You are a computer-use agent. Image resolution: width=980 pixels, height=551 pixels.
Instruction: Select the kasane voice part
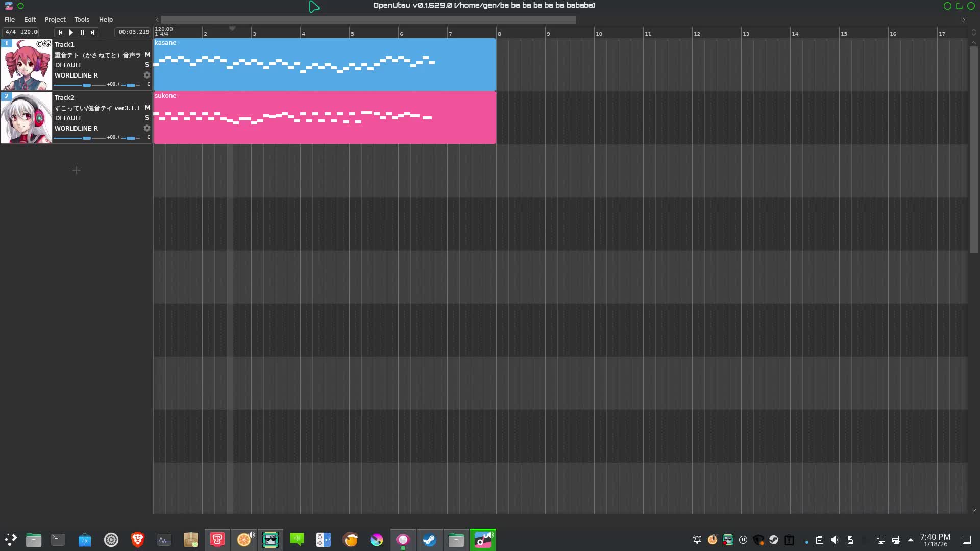(325, 77)
